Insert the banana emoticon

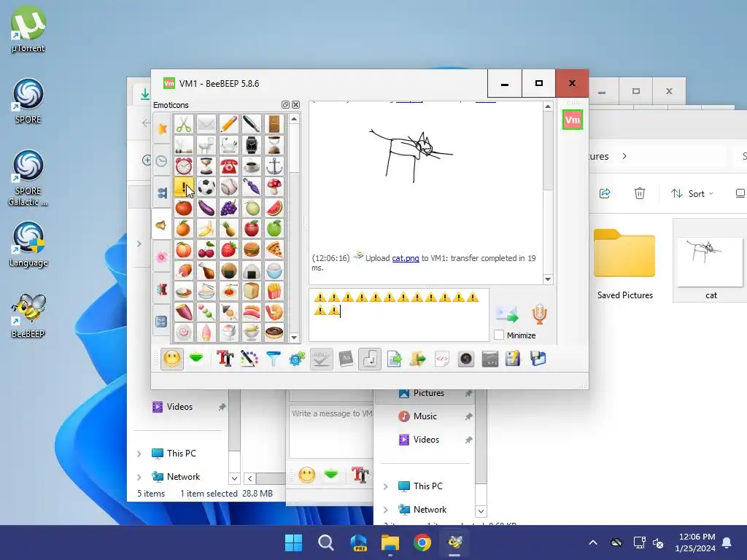tap(206, 229)
